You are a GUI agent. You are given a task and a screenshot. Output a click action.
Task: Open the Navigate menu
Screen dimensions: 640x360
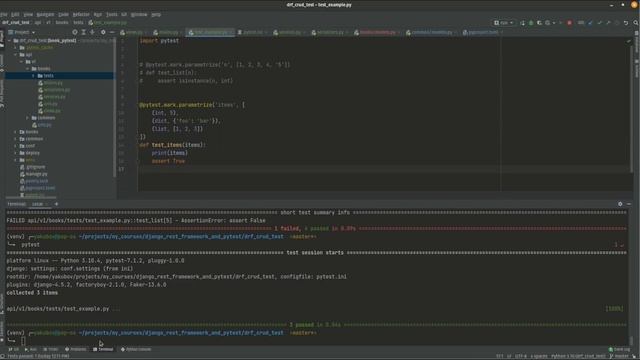click(x=45, y=14)
